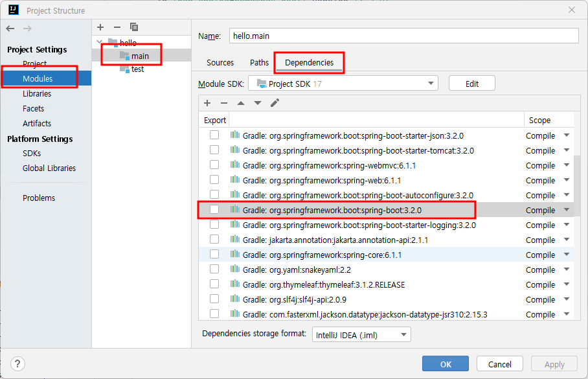Screen dimensions: 588x379
Task: Go forward with the right arrow icon
Action: (27, 28)
